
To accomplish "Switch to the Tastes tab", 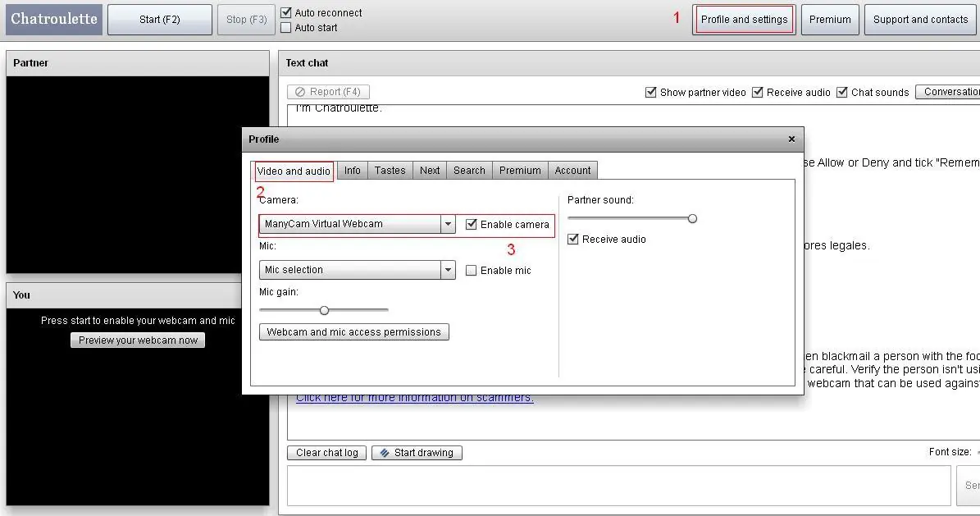I will [390, 170].
